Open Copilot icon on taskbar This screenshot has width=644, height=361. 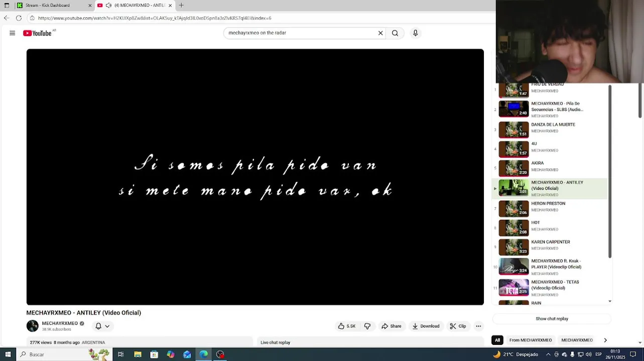pyautogui.click(x=171, y=354)
